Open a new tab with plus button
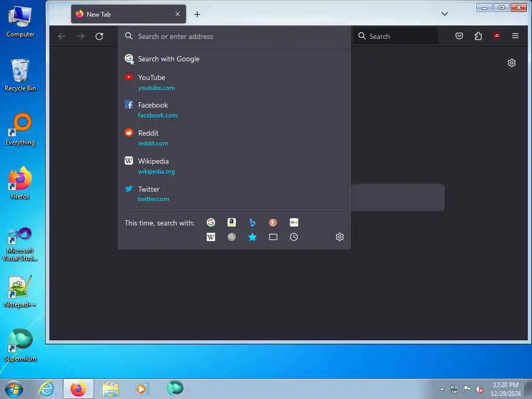The height and width of the screenshot is (399, 532). coord(197,14)
